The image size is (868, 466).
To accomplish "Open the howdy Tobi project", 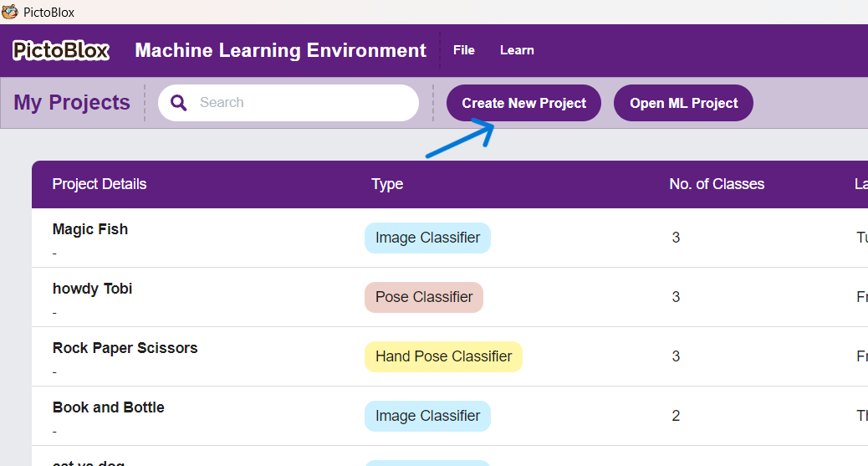I will tap(93, 288).
